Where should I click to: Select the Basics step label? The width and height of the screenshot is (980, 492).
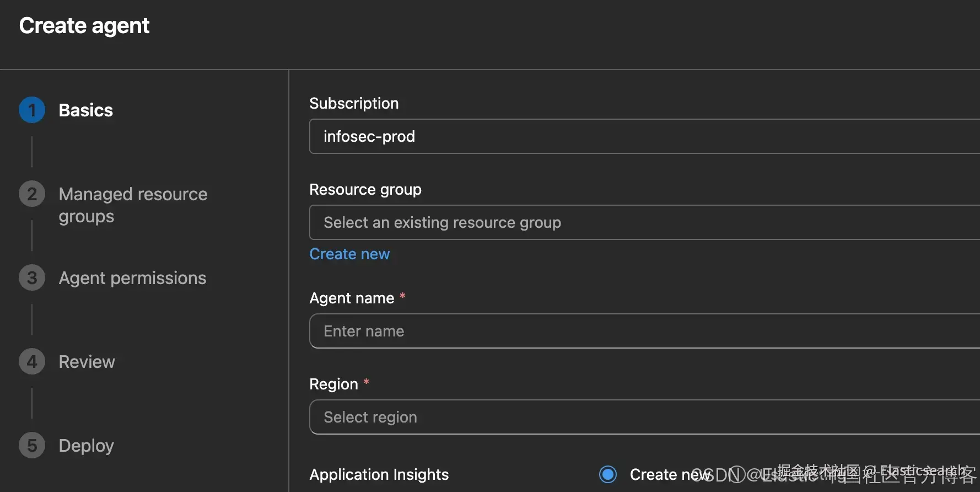pyautogui.click(x=85, y=110)
